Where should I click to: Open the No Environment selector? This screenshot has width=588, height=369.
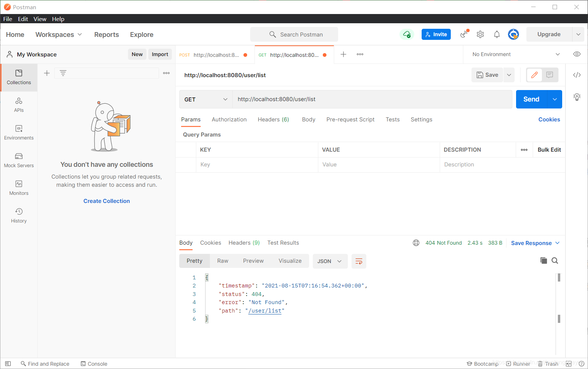pyautogui.click(x=516, y=54)
